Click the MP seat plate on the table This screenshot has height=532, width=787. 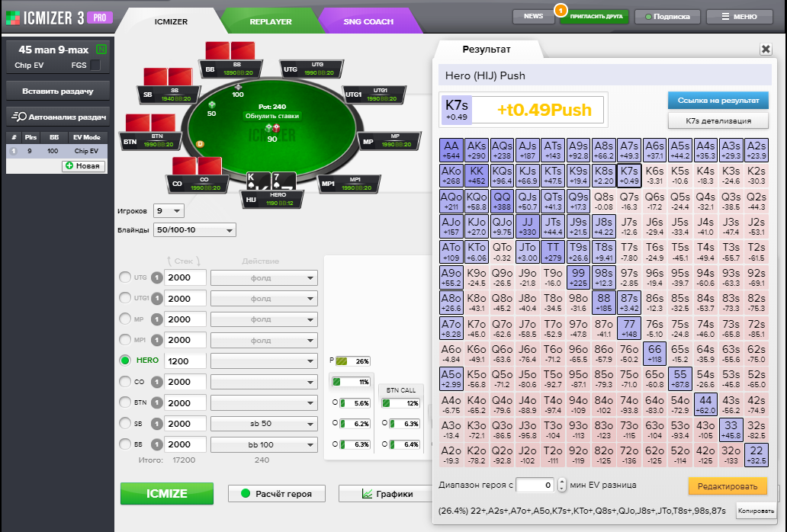[x=389, y=141]
